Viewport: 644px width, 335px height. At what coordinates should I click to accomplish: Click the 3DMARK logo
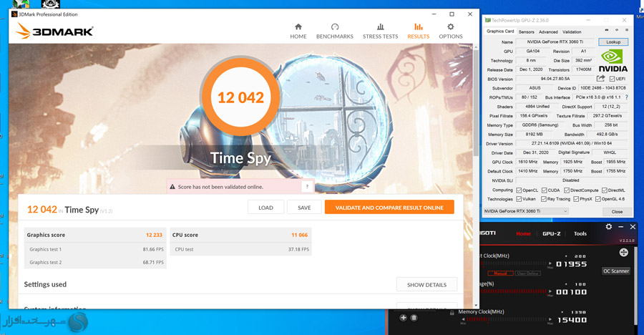pos(55,31)
